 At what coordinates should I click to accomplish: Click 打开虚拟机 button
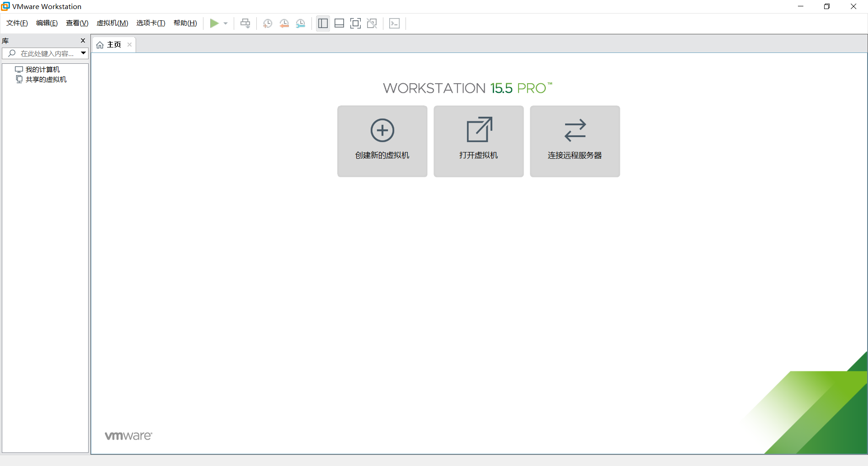coord(479,141)
